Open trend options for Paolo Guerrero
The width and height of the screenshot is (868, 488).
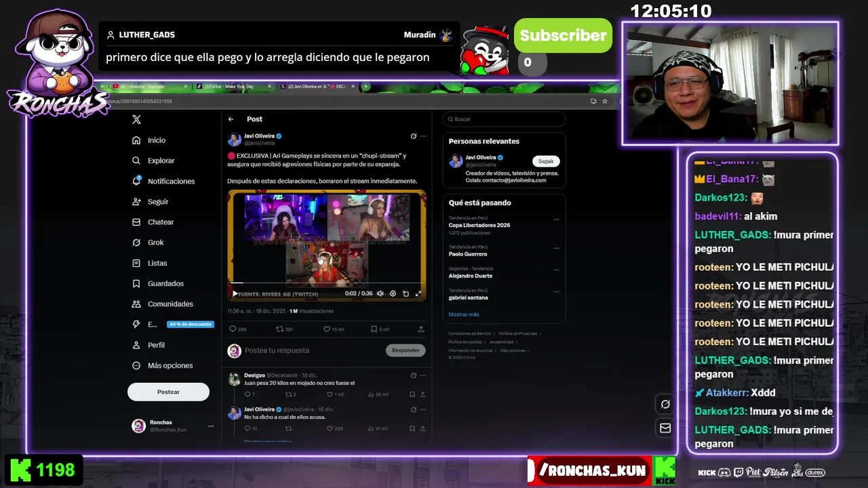(x=556, y=247)
